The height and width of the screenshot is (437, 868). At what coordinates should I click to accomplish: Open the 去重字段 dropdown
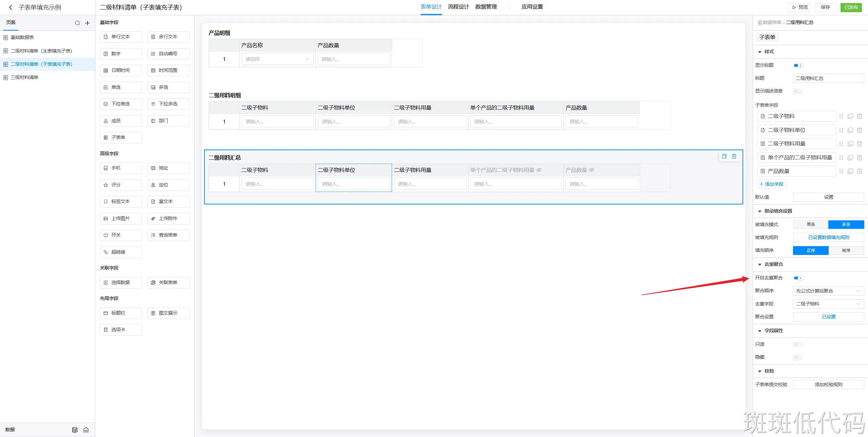tap(828, 304)
